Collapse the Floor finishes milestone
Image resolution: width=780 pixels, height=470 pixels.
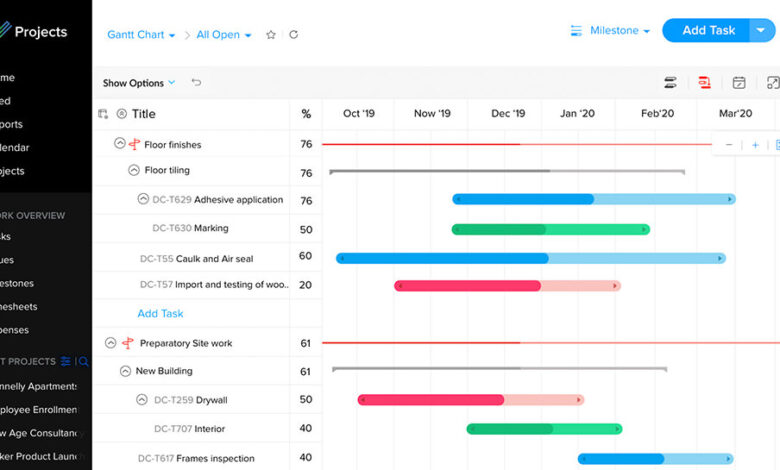point(120,144)
